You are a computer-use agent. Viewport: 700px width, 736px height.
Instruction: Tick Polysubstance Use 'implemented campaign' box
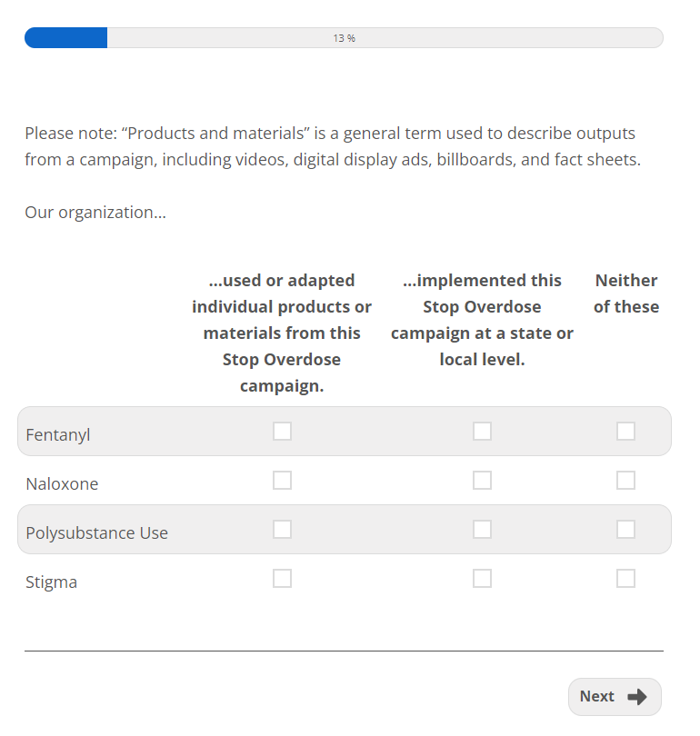click(x=482, y=530)
